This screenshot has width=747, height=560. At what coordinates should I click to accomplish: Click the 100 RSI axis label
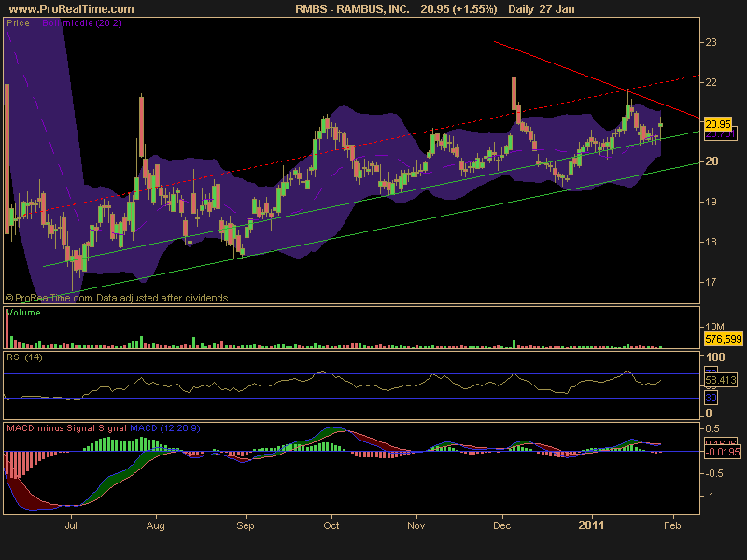[715, 357]
